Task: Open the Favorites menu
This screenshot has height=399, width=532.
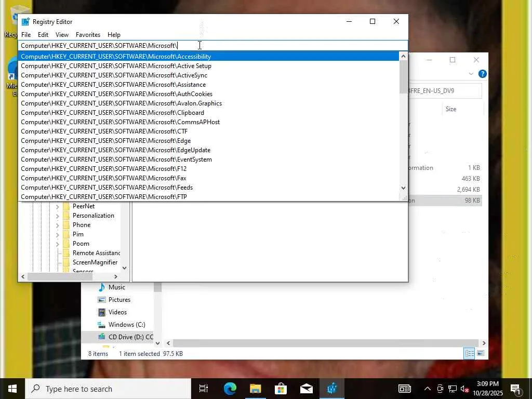Action: tap(88, 35)
